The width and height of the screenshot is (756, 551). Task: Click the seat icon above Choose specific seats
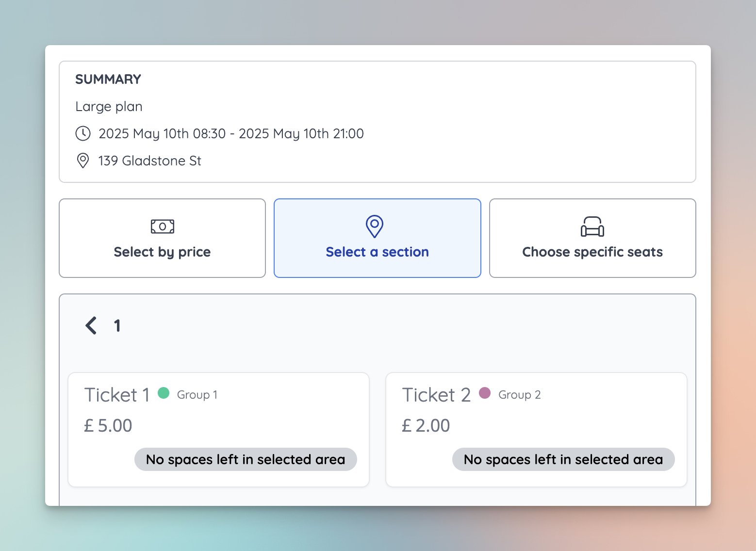pos(592,226)
